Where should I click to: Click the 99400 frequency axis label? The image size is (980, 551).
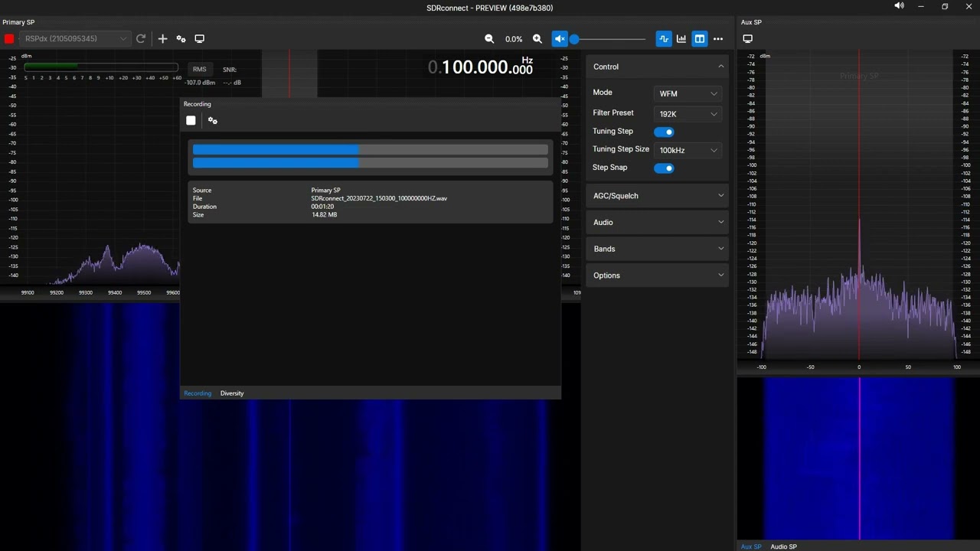tap(115, 292)
